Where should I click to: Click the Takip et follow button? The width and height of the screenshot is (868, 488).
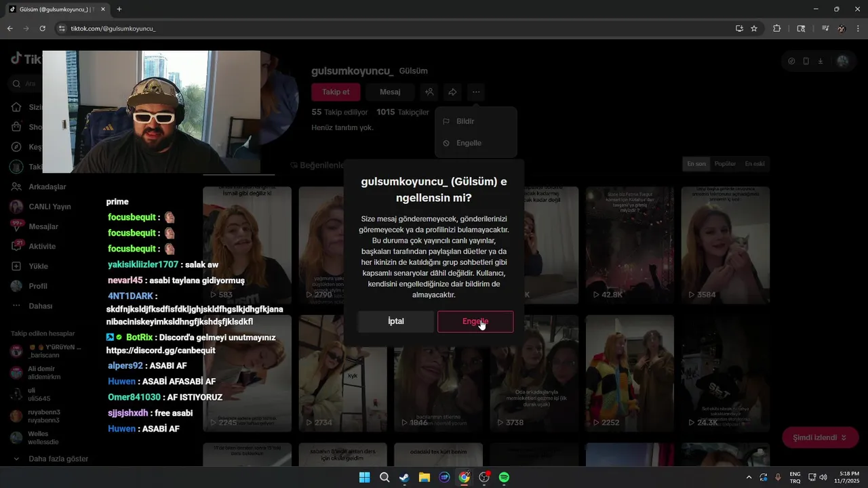tap(336, 91)
